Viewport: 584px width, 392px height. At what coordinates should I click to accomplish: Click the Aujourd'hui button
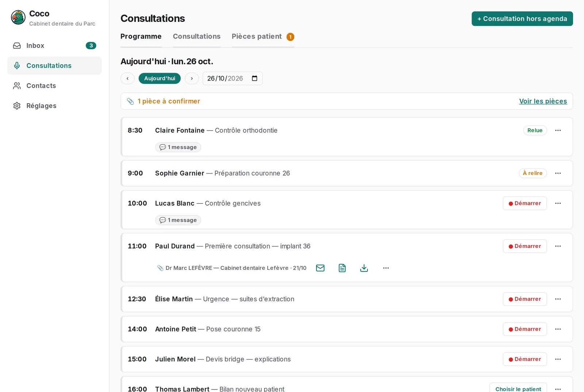pos(160,78)
